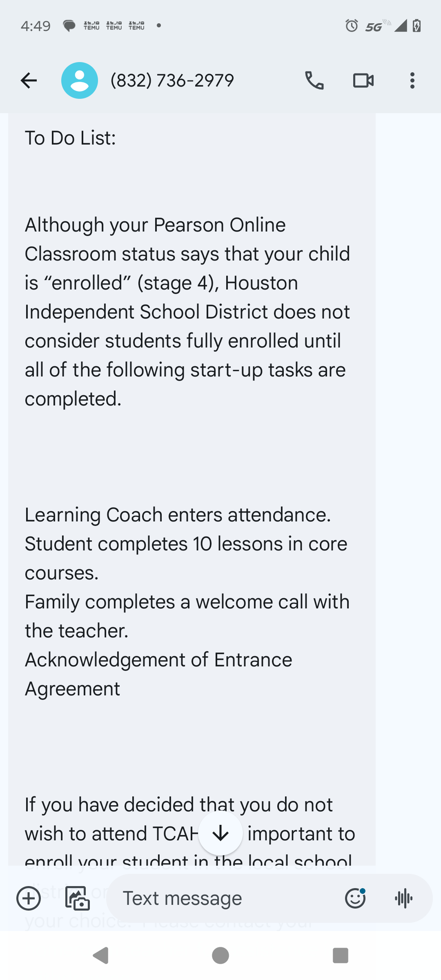Tap the 5G signal indicator
Screen dimensions: 441x980
(374, 26)
